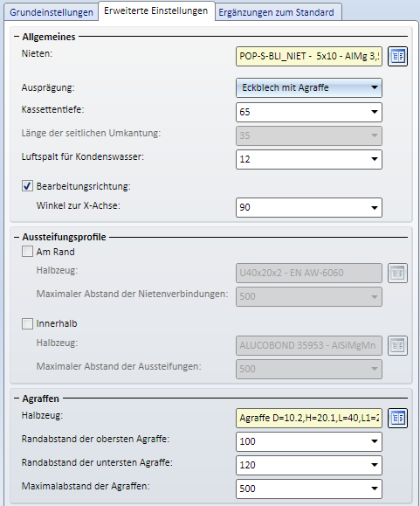Screen dimensions: 420x506
Task: Open the Kassettentiefe dropdown arrow
Action: pyautogui.click(x=375, y=112)
